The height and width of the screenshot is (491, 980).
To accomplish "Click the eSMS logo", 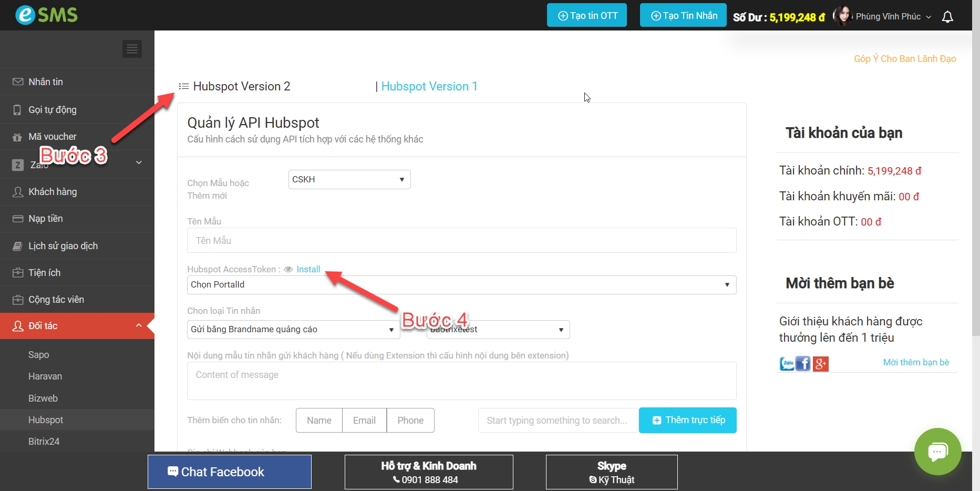I will pyautogui.click(x=46, y=15).
